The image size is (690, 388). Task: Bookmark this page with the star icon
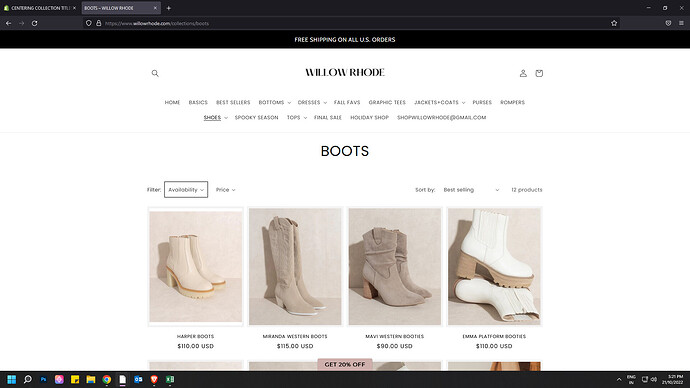click(x=614, y=23)
